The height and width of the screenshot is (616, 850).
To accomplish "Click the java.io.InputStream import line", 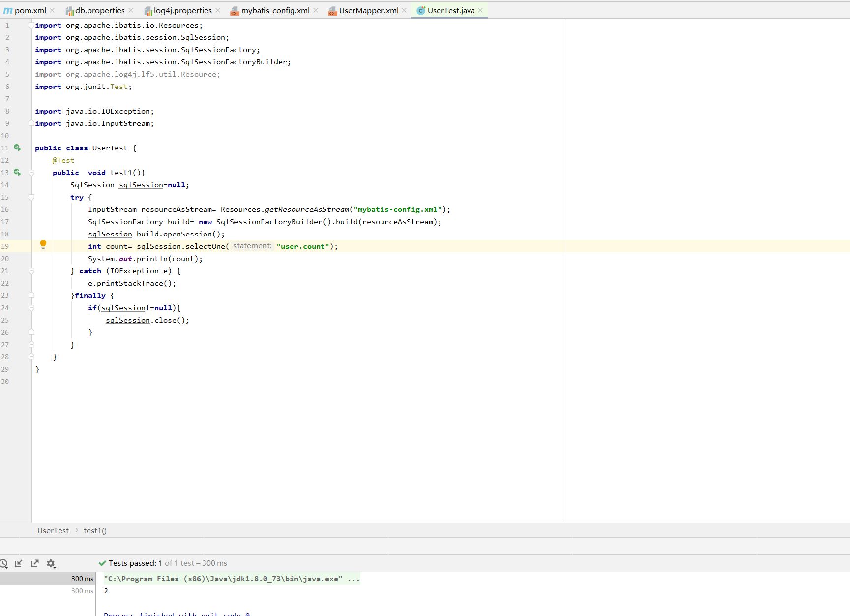I will click(94, 123).
